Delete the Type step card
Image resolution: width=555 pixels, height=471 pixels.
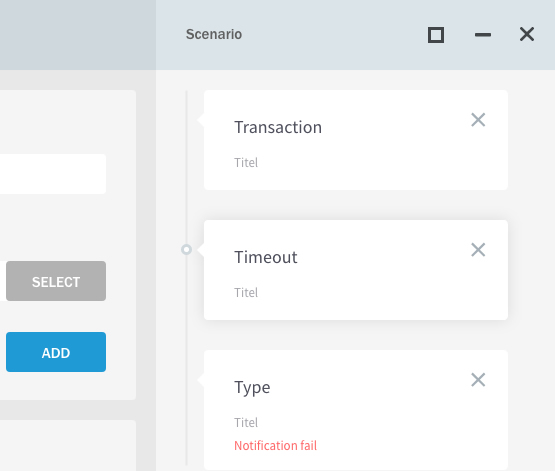(478, 380)
